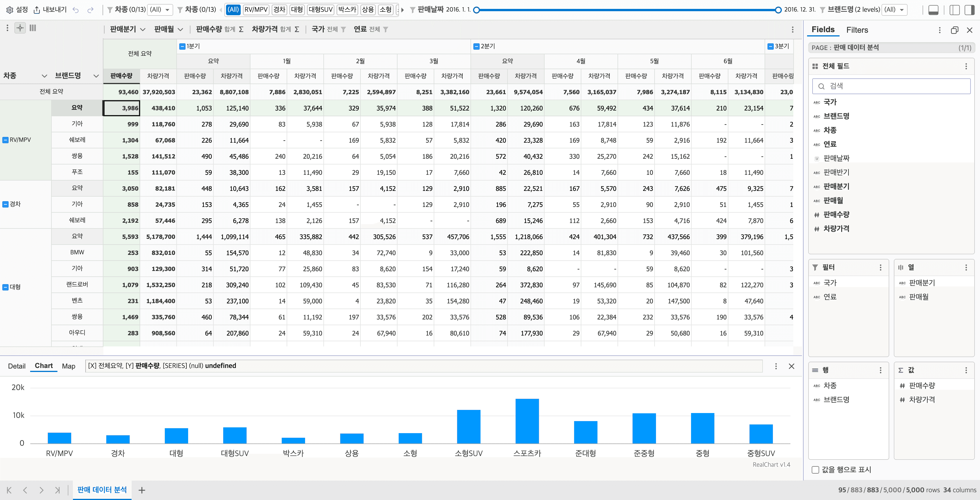The width and height of the screenshot is (980, 500).
Task: Open 전체 필드 section options menu
Action: tap(966, 66)
